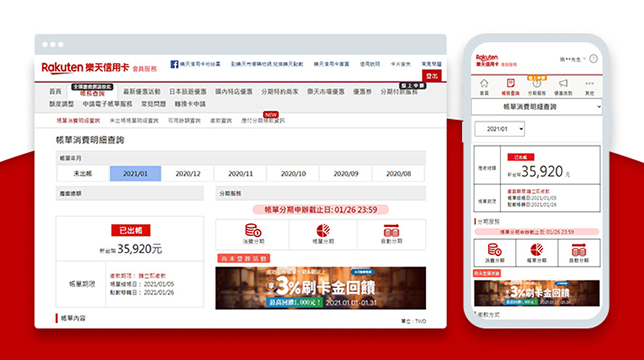Image resolution: width=644 pixels, height=360 pixels.
Task: Open 分期付款服務 menu item
Action: click(x=399, y=92)
